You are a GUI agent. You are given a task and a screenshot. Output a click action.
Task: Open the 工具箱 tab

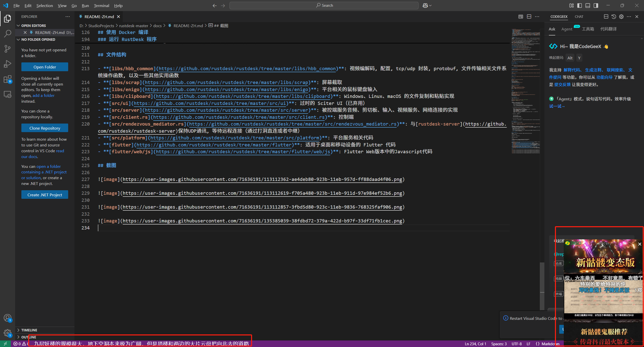click(x=588, y=29)
